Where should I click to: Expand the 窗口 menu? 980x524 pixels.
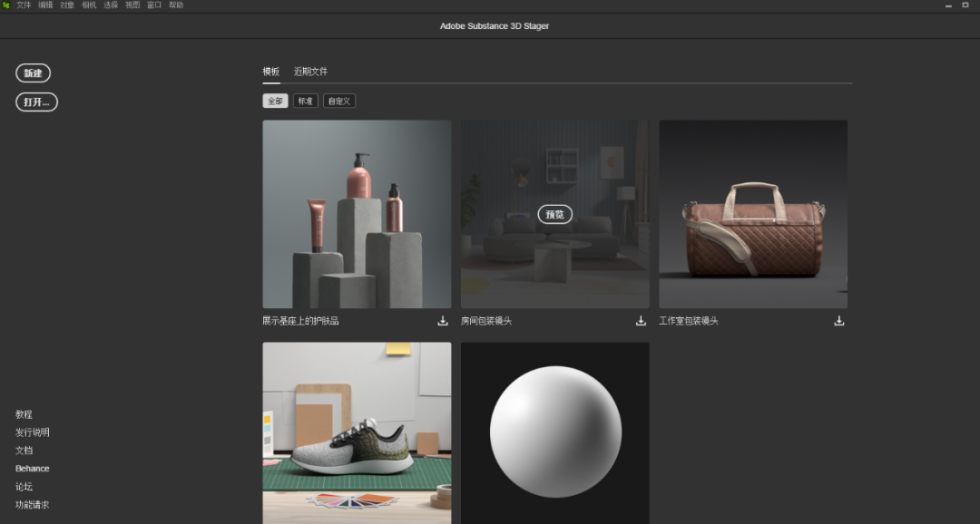[x=154, y=5]
